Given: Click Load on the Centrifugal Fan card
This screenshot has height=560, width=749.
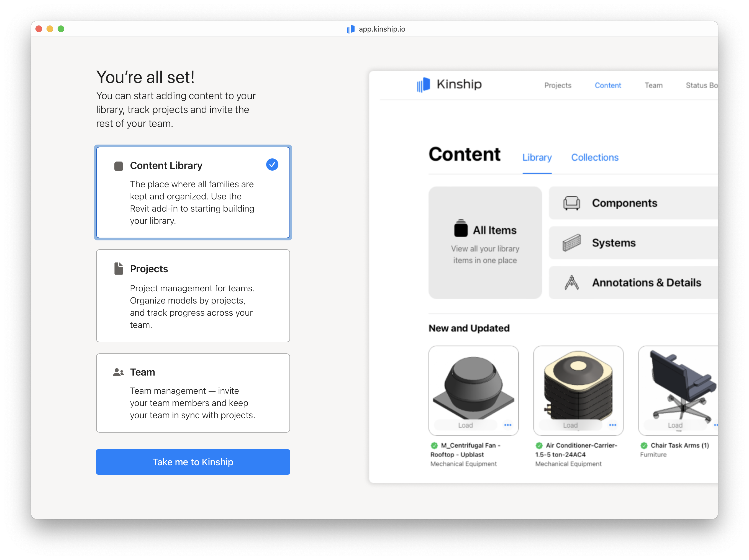Looking at the screenshot, I should (465, 425).
